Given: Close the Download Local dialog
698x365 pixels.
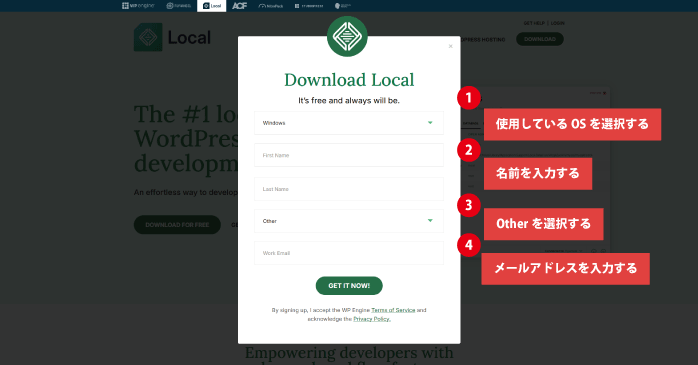Looking at the screenshot, I should tap(450, 46).
